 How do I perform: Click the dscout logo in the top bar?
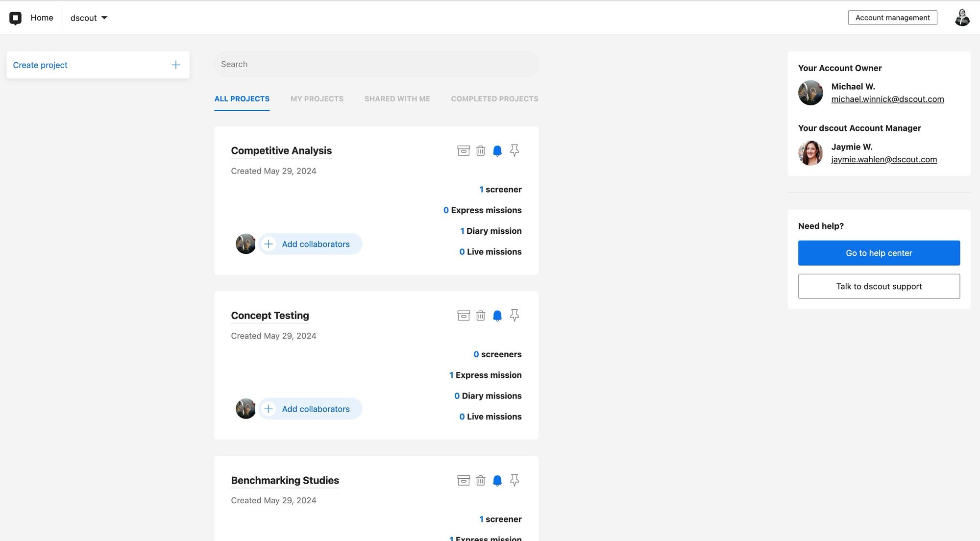(16, 18)
